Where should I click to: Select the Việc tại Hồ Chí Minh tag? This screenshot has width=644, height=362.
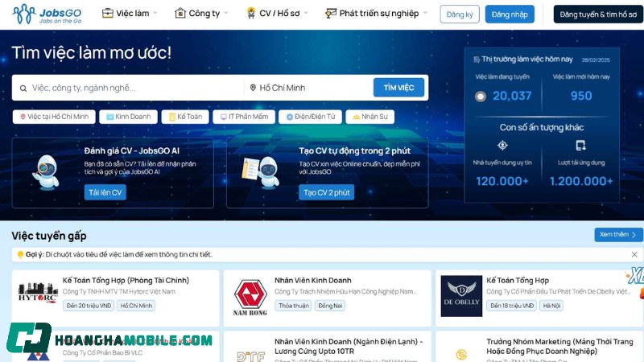point(54,117)
